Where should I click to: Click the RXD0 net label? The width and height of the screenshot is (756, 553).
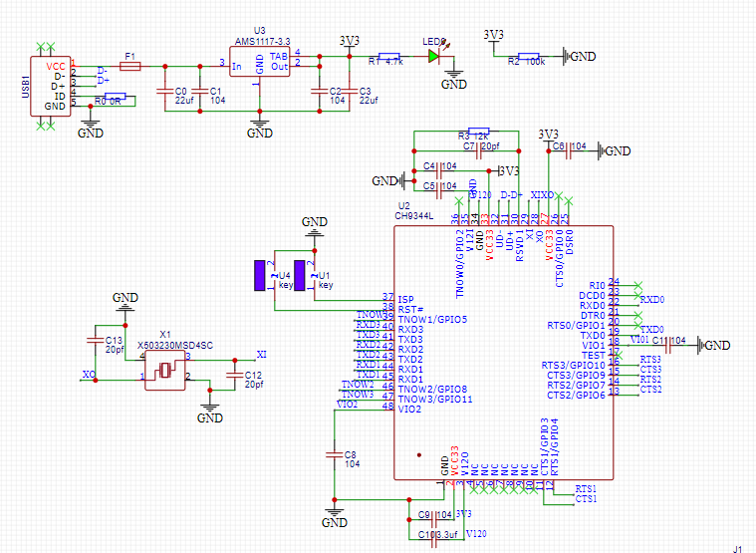[652, 299]
